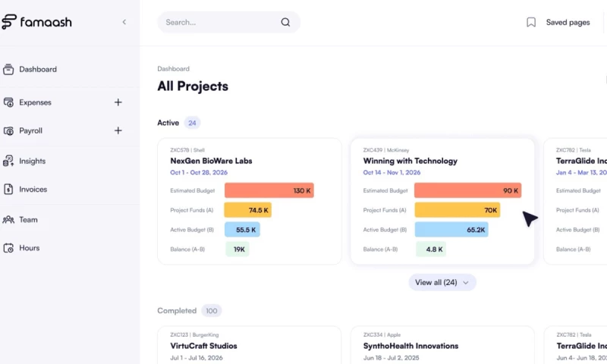Open Payroll in the sidebar

click(30, 130)
